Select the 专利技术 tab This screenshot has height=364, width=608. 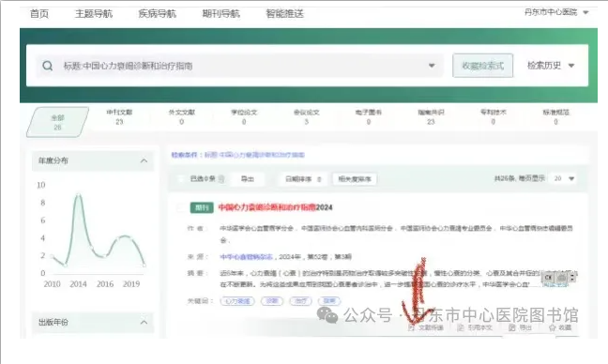pyautogui.click(x=494, y=116)
